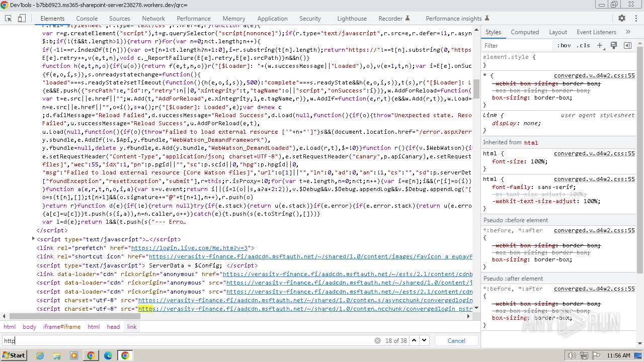
Task: Expand the collapsed script type text/javascript node
Action: click(x=33, y=239)
